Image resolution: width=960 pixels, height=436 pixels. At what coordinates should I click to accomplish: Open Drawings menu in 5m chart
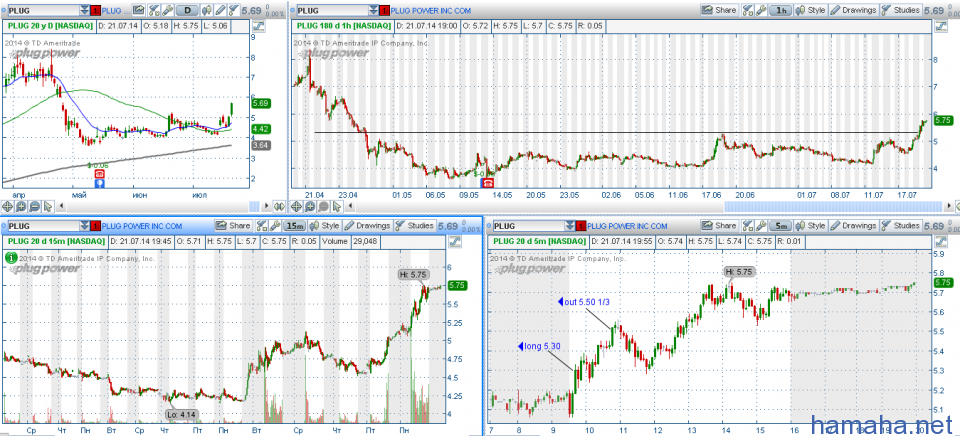[853, 226]
